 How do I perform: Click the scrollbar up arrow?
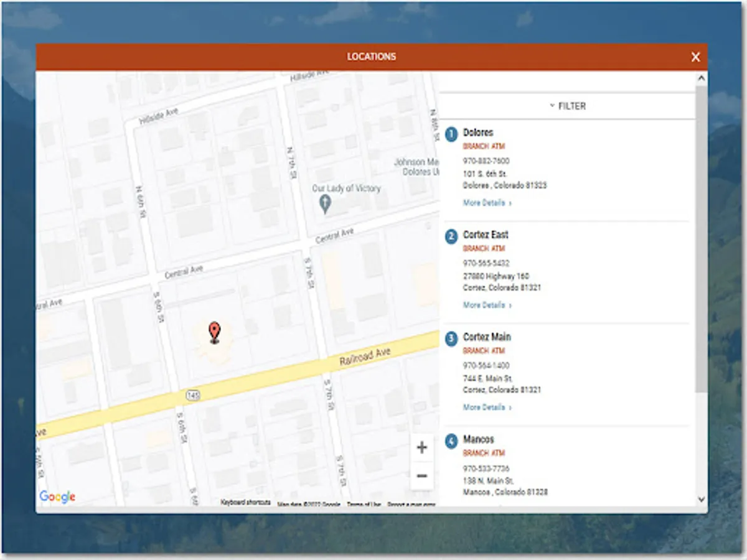[701, 78]
